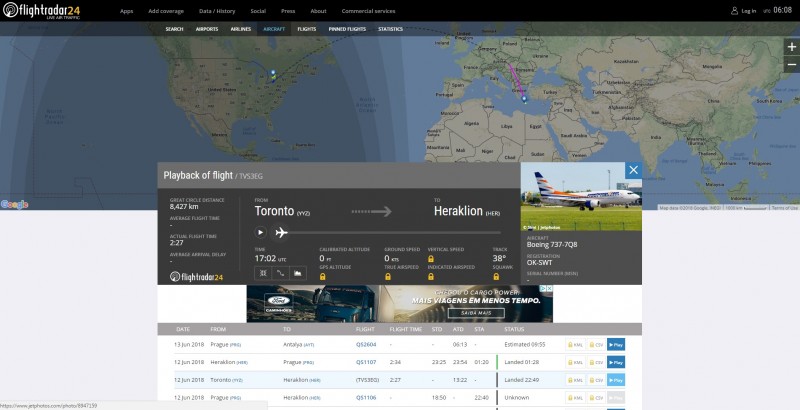Open the About menu

(x=318, y=11)
